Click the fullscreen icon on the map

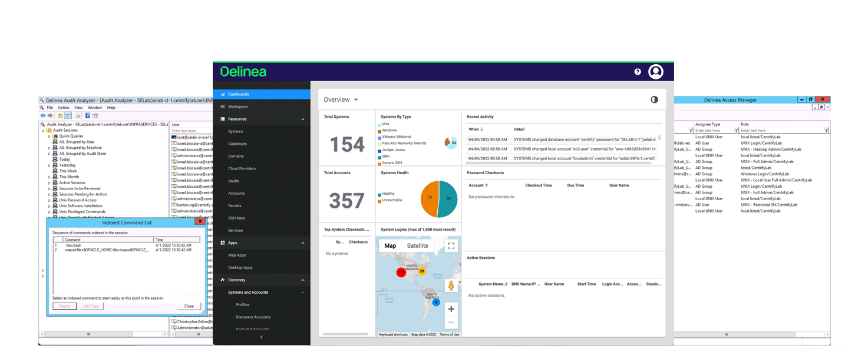pyautogui.click(x=451, y=245)
